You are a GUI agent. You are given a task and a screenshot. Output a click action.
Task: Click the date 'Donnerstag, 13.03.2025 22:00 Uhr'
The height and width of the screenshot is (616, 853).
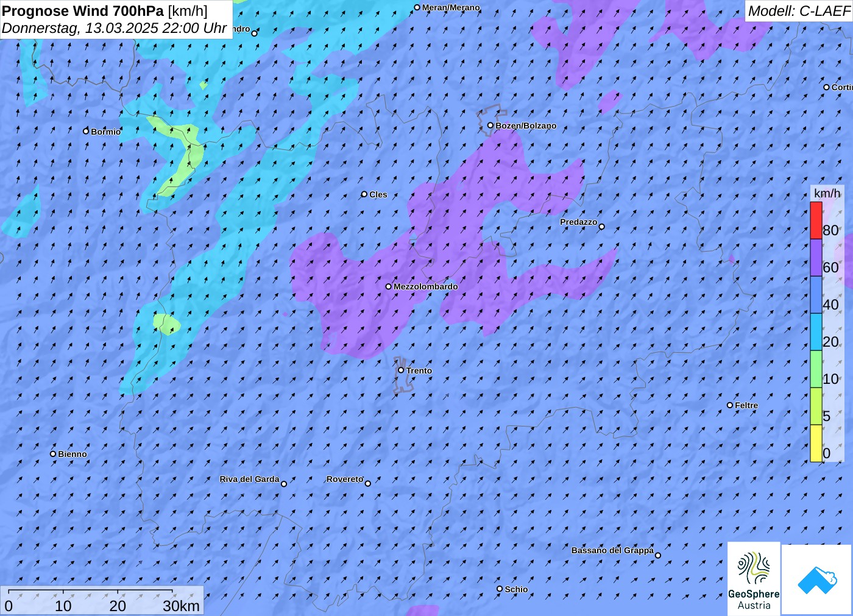[115, 28]
